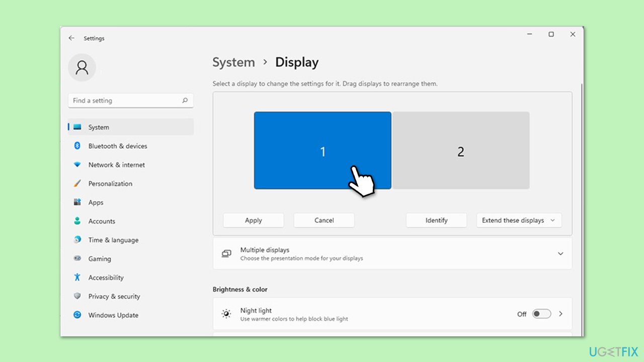Click the Cancel button
This screenshot has width=644, height=362.
click(x=324, y=220)
